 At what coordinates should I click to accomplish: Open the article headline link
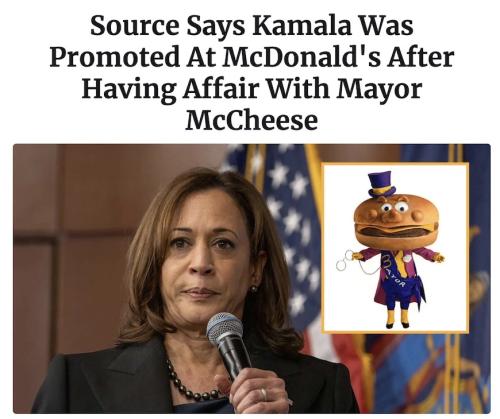click(x=252, y=73)
